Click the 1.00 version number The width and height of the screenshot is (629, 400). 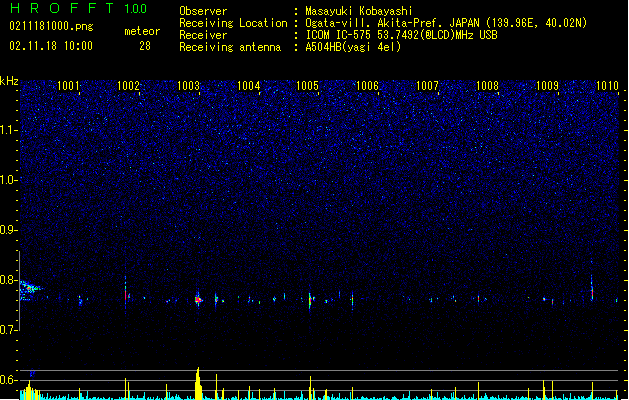tap(136, 9)
